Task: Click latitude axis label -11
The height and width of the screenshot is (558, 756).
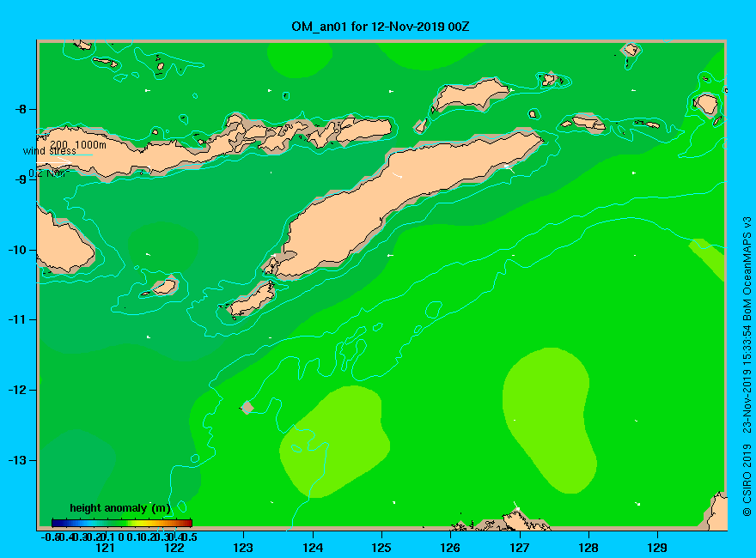Action: coord(17,320)
